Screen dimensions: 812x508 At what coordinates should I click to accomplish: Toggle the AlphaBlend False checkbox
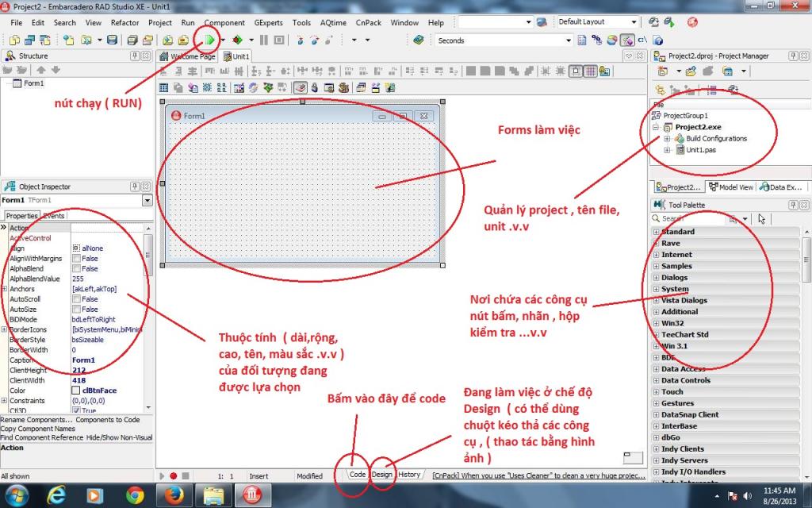point(76,268)
